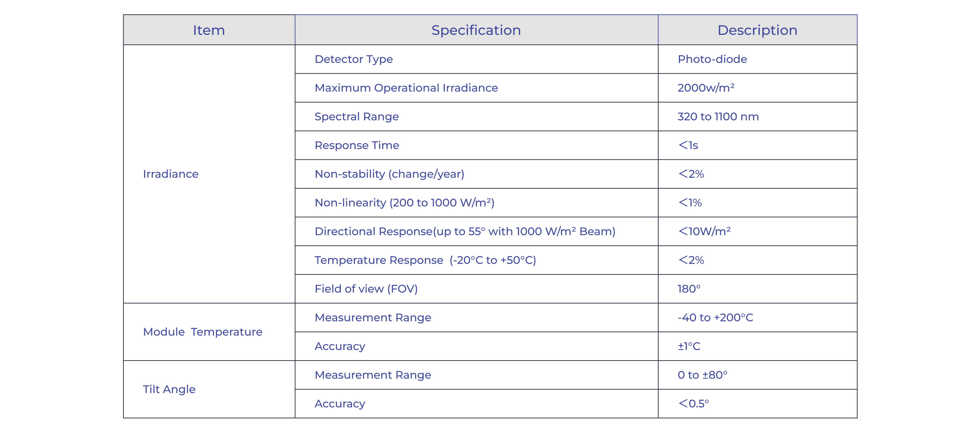Click the Field of view (FOV) cell

coord(366,289)
